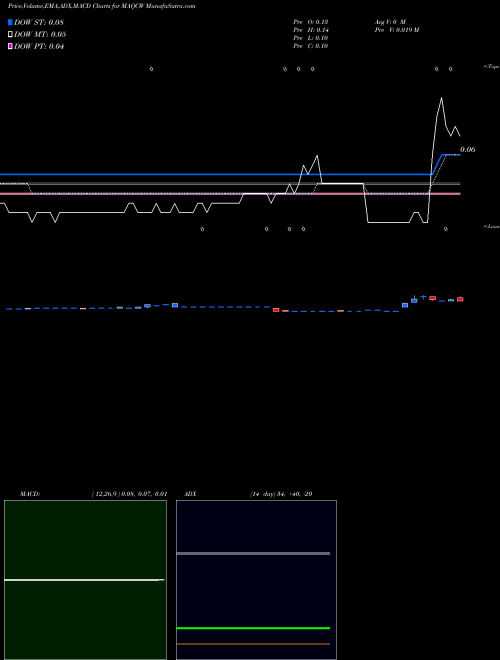Click the 'Pre V: 0.019 M' value
The height and width of the screenshot is (660, 500).
coord(397,30)
